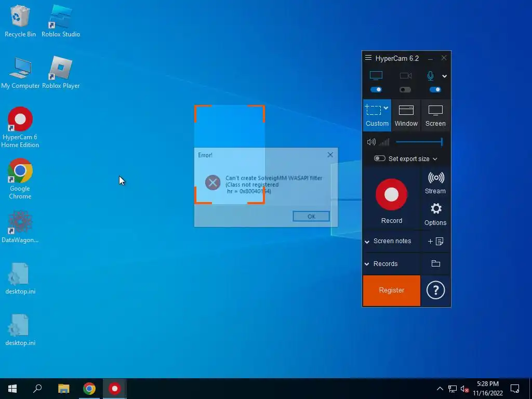Expand Set export size dropdown
The height and width of the screenshot is (399, 532).
tap(435, 159)
